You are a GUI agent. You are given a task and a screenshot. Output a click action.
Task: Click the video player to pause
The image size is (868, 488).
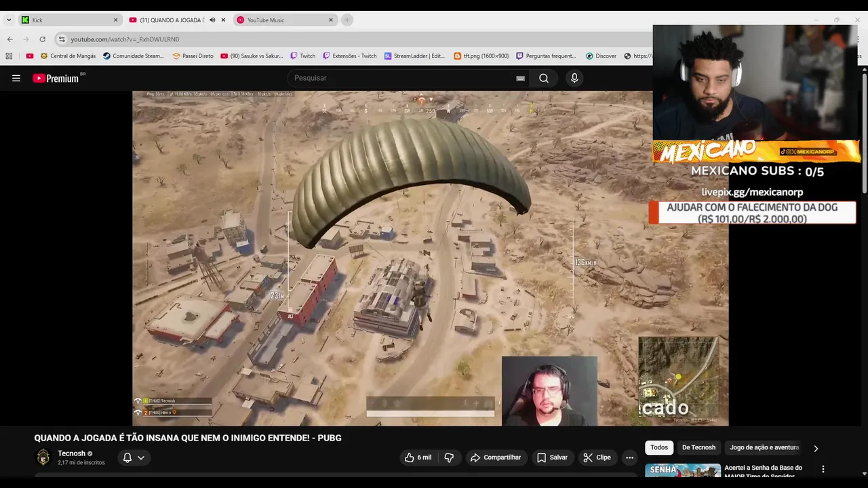click(431, 258)
